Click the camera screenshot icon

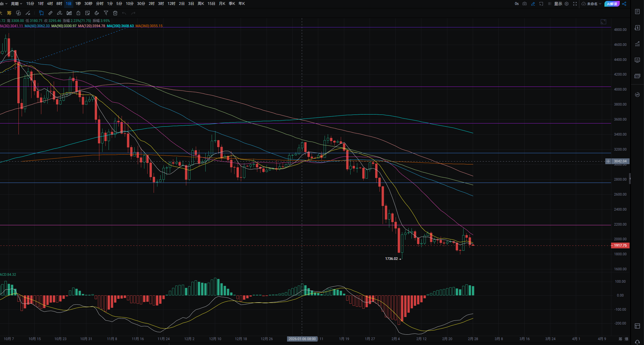pos(524,4)
